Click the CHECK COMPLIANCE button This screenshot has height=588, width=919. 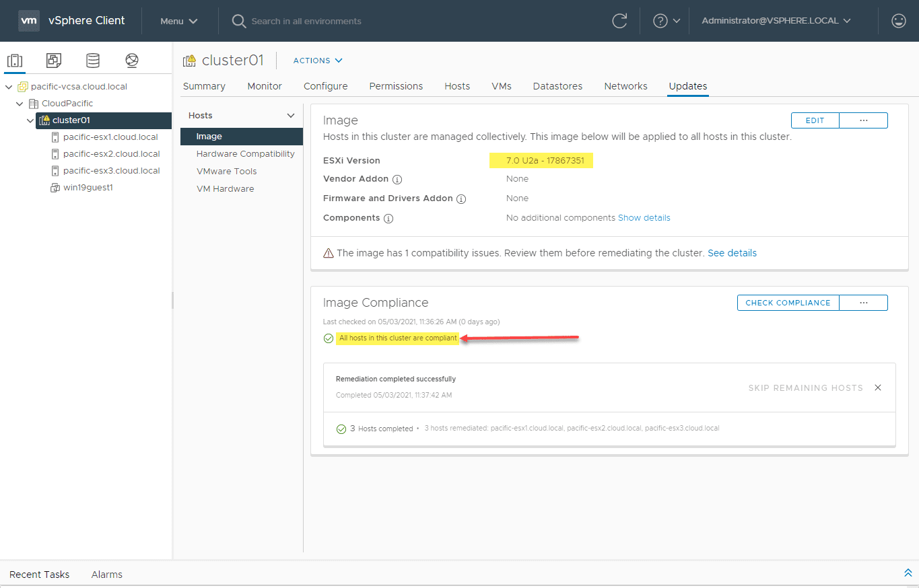tap(788, 303)
